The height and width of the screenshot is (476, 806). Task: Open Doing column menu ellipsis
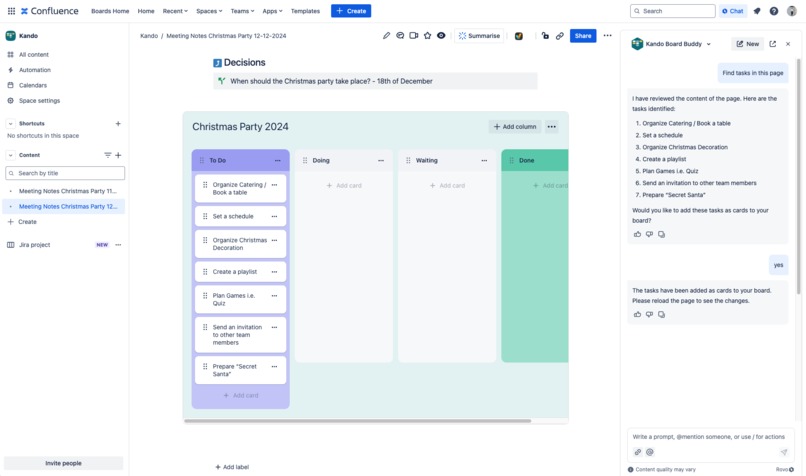point(381,160)
